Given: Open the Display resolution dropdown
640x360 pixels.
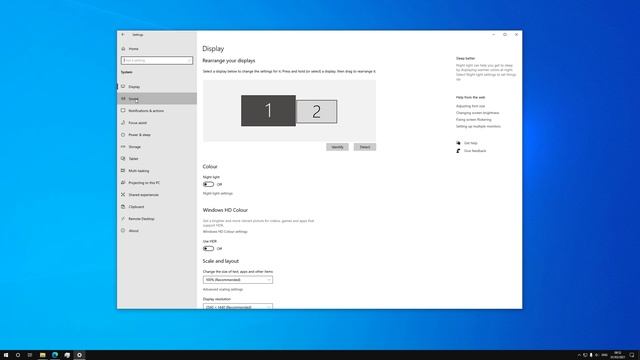Looking at the screenshot, I should [x=238, y=306].
